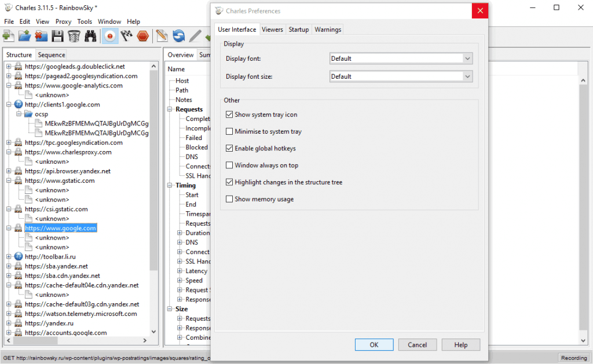The image size is (593, 364).
Task: Expand the https://api.browser.yandex.net node
Action: click(x=9, y=171)
